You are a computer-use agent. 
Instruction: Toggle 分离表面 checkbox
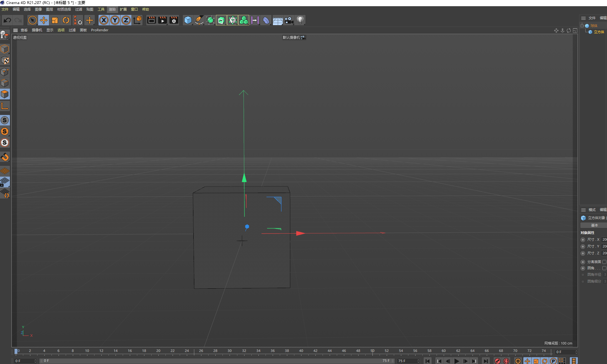(604, 262)
